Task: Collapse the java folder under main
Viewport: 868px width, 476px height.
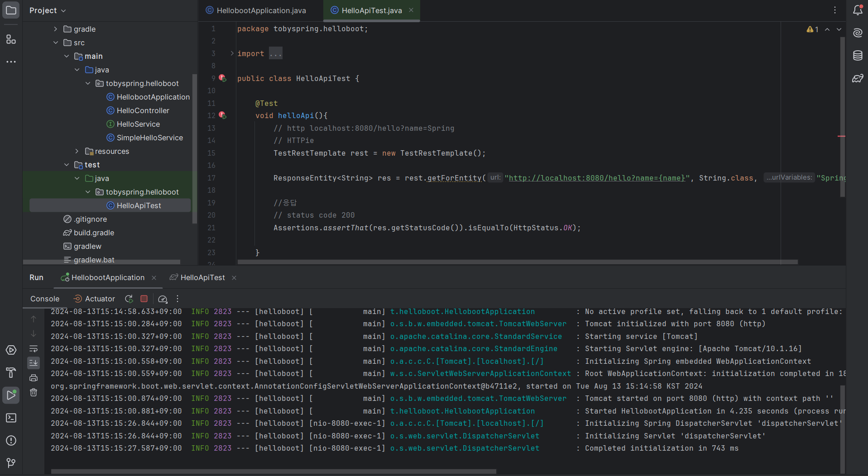Action: coord(77,70)
